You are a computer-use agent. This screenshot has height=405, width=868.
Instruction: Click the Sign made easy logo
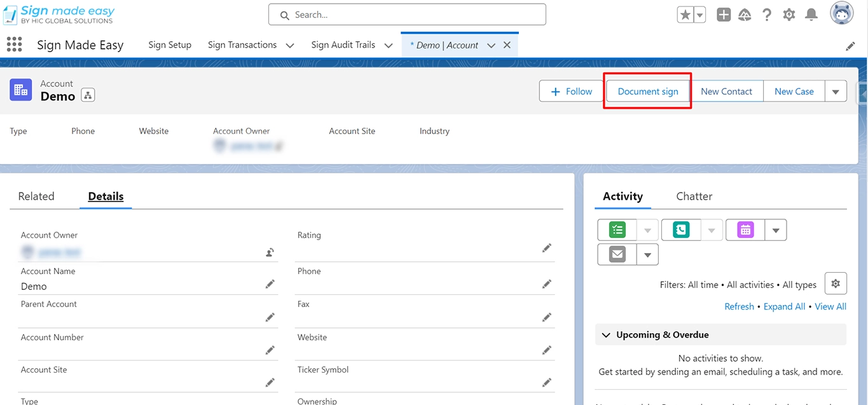click(x=59, y=15)
